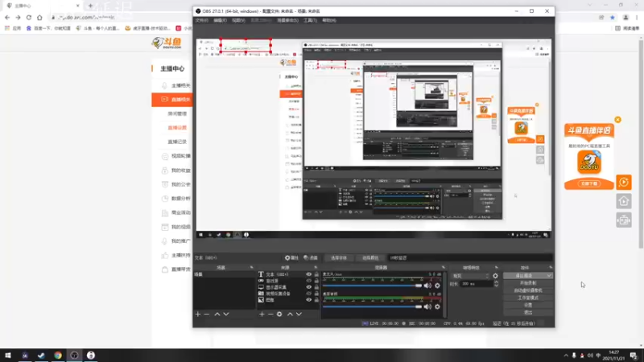Lock the video capture device source
Viewport: 644px width, 362px height.
[x=316, y=294]
